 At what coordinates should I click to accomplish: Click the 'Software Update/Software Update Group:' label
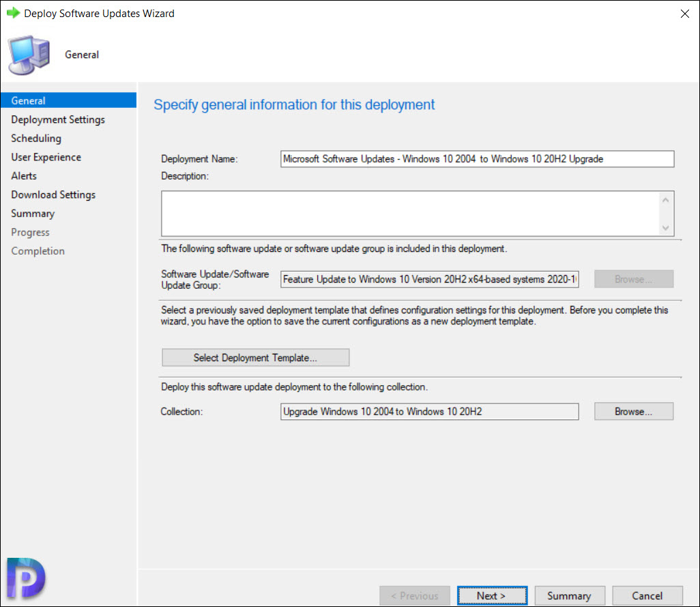pyautogui.click(x=215, y=280)
